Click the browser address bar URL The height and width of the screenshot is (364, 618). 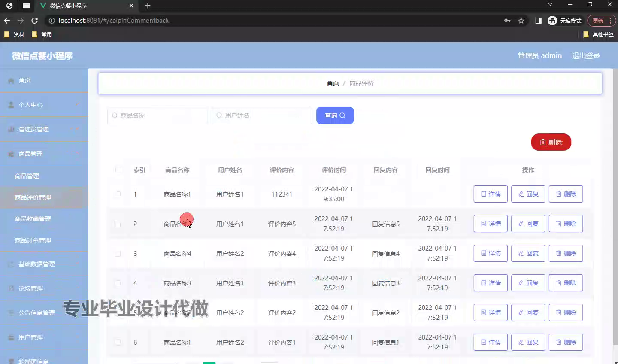(x=114, y=21)
